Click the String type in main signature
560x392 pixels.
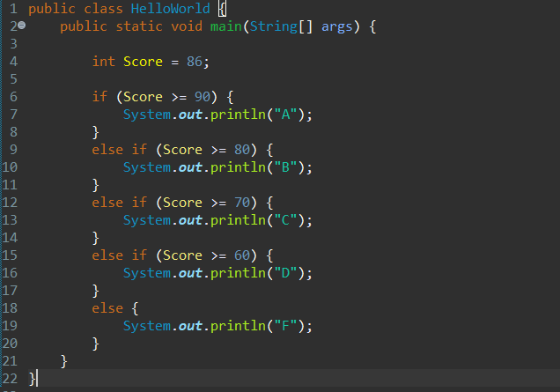tap(274, 26)
